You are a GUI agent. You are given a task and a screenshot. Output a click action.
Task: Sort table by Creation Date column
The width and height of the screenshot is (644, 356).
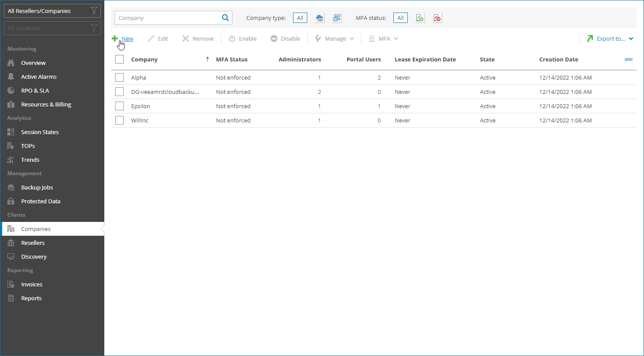click(558, 59)
